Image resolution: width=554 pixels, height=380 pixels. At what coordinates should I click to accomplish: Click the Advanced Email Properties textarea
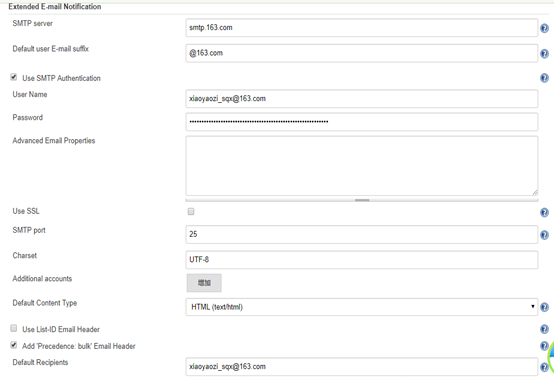[362, 166]
